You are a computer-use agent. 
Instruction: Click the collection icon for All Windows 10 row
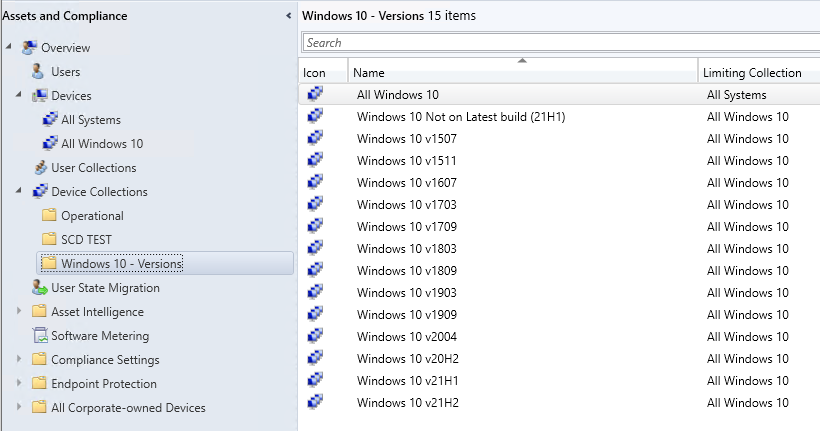click(315, 95)
